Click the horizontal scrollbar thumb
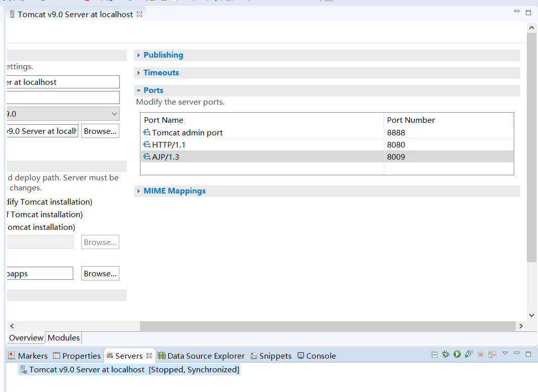Screen dimensions: 538x392 [328, 326]
